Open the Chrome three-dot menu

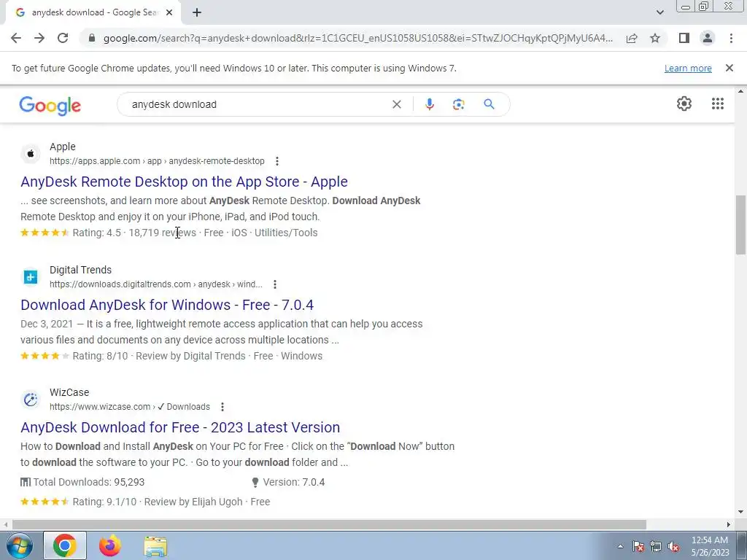[x=731, y=38]
